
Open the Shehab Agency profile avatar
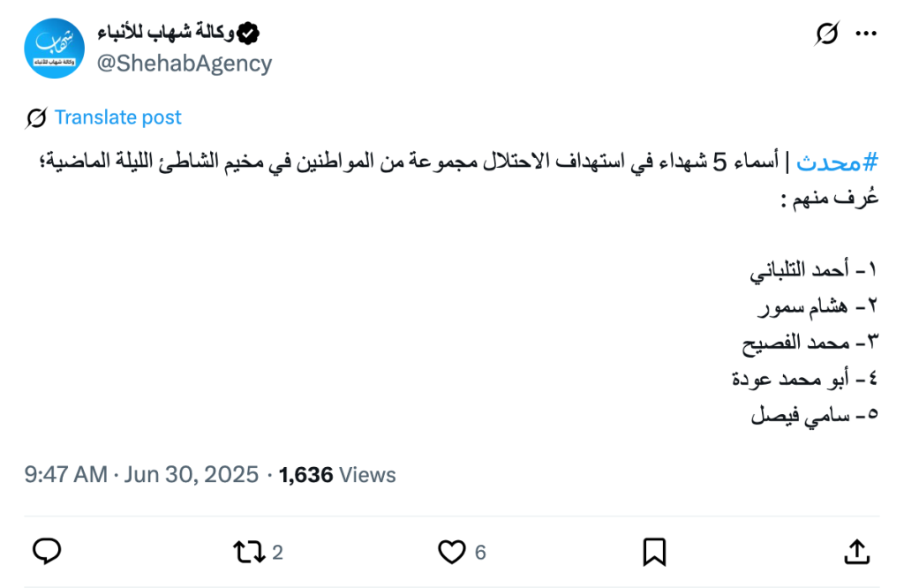point(55,49)
